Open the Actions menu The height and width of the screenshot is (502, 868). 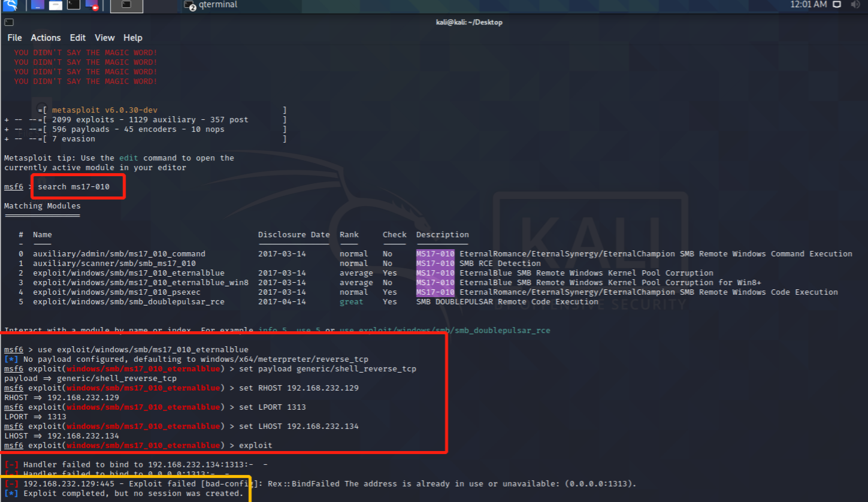tap(46, 38)
